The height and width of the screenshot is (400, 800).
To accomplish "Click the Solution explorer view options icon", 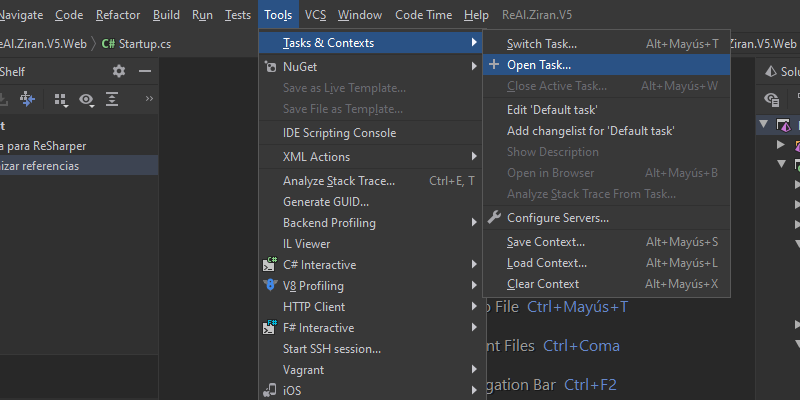I will pos(772,99).
